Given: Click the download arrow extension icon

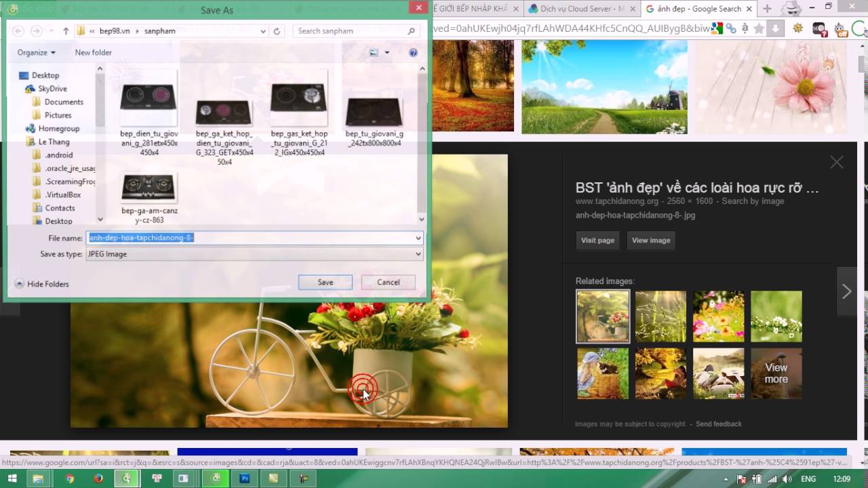Looking at the screenshot, I should tap(776, 28).
